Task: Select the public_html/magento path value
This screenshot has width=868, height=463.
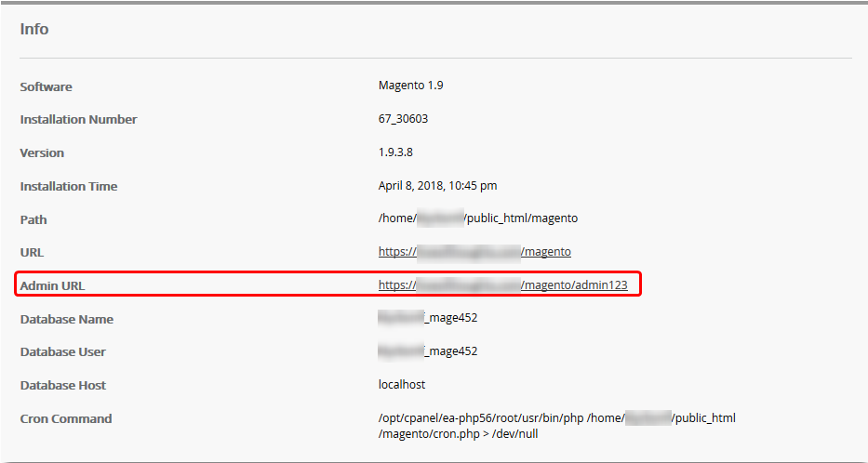Action: tap(478, 218)
